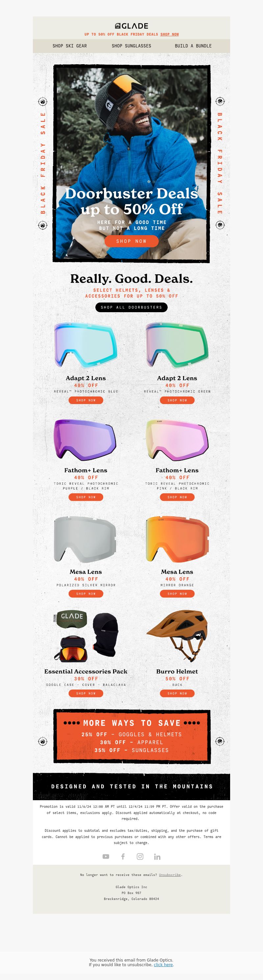263x980 pixels.
Task: Shop Now for Adapt 2 Lens Photochromic Green
Action: [177, 400]
